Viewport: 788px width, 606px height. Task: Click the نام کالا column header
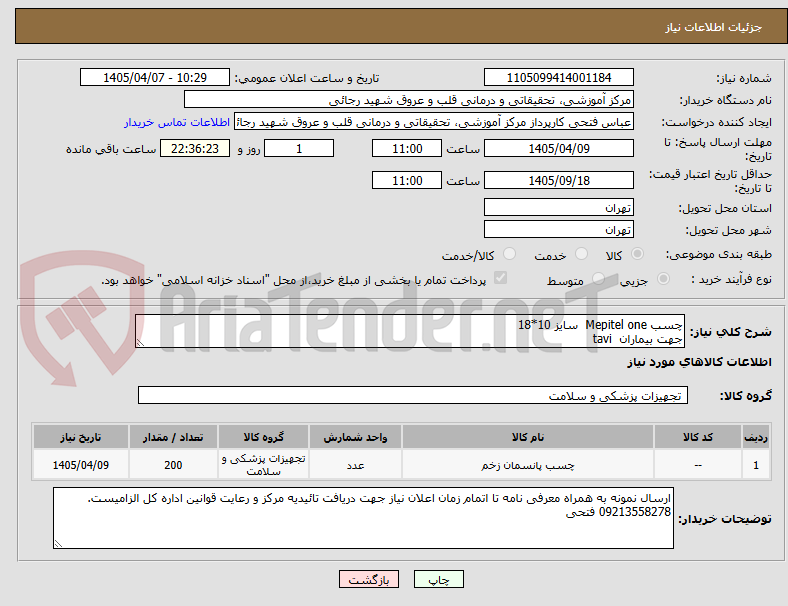[x=527, y=437]
